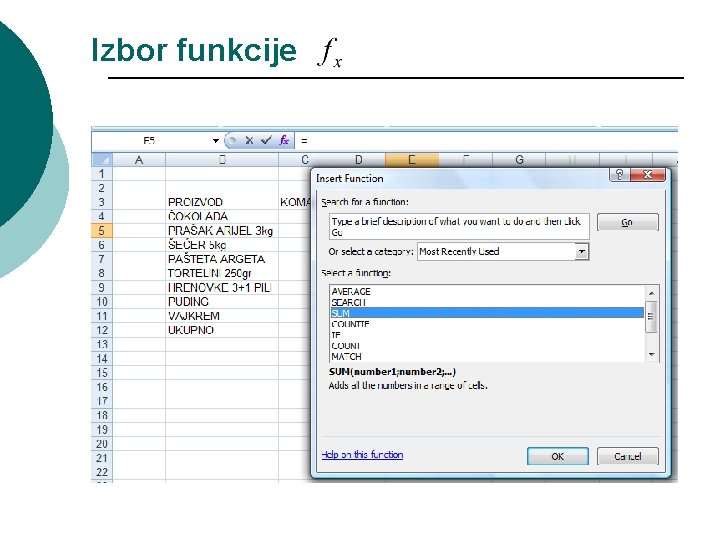Select row 12 header
720x540 pixels.
tap(102, 330)
